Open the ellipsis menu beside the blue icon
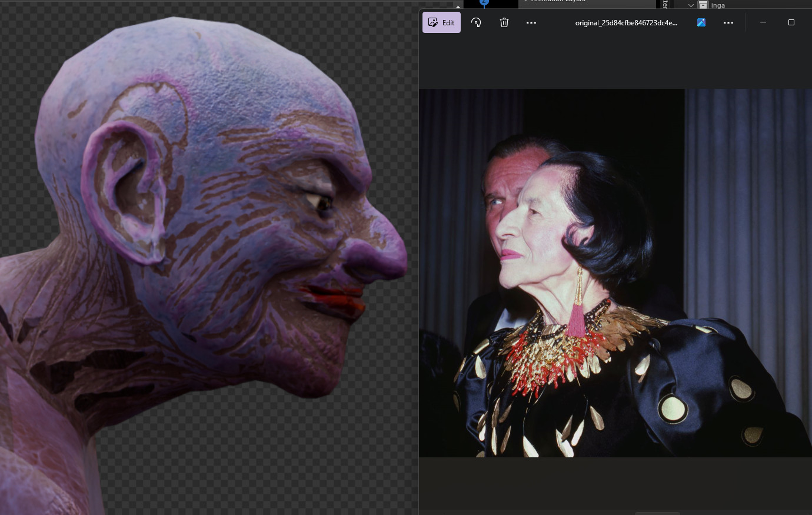The image size is (812, 515). pos(728,22)
